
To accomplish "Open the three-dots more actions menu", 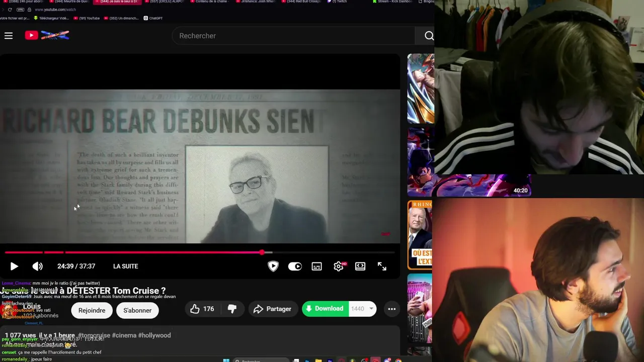I will [x=391, y=309].
